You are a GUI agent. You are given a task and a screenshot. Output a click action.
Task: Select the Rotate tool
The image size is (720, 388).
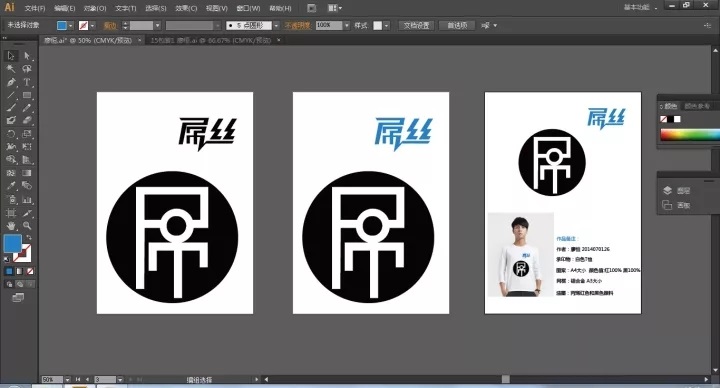pyautogui.click(x=11, y=134)
